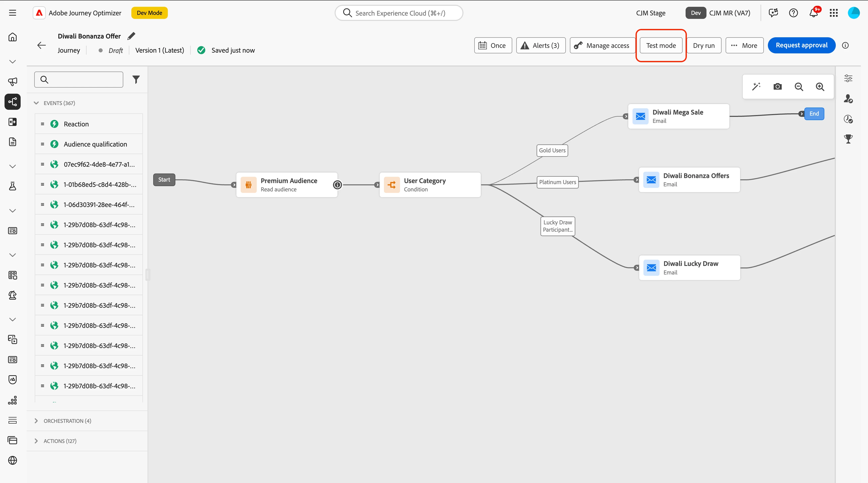Toggle Test mode on

coord(661,46)
